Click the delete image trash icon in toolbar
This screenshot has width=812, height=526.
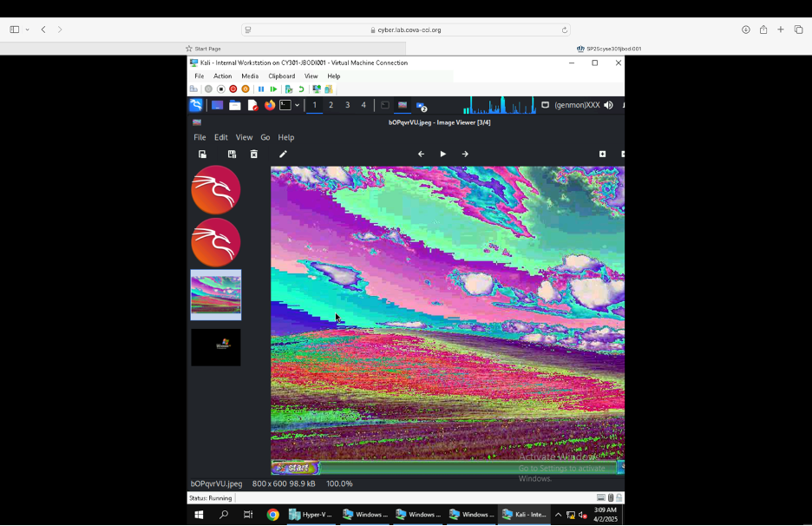click(x=254, y=154)
